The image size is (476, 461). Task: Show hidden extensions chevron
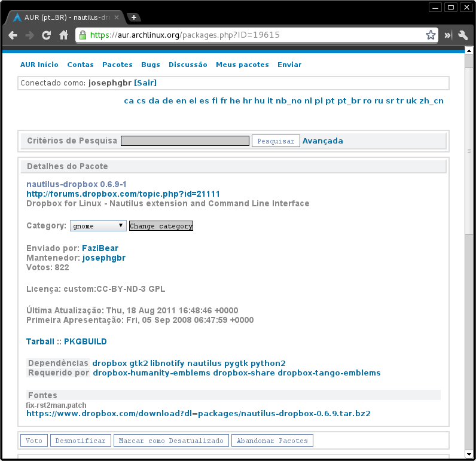(447, 35)
